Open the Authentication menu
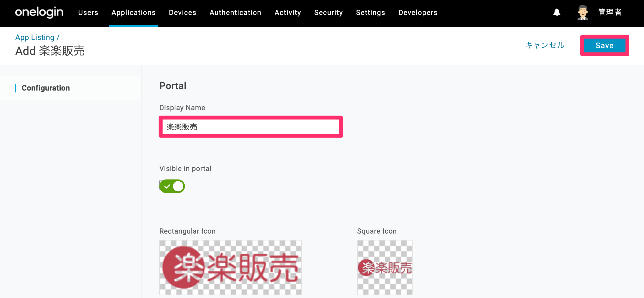This screenshot has width=644, height=298. point(235,13)
